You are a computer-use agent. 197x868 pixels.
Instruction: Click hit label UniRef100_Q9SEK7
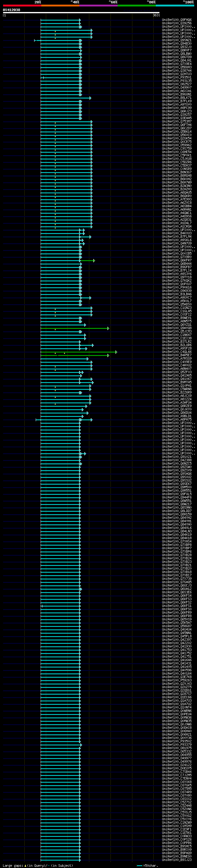(177, 484)
